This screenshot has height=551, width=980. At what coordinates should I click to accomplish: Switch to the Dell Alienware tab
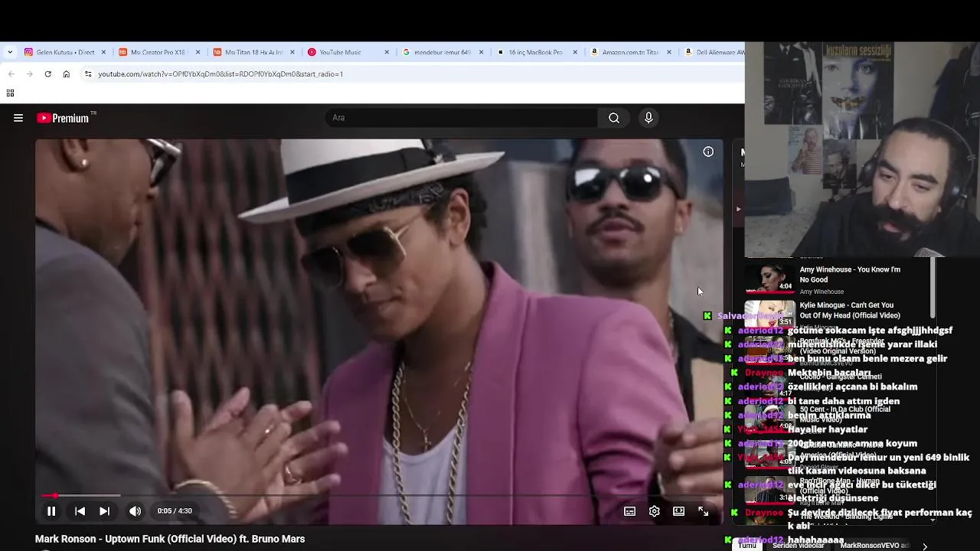pos(714,52)
